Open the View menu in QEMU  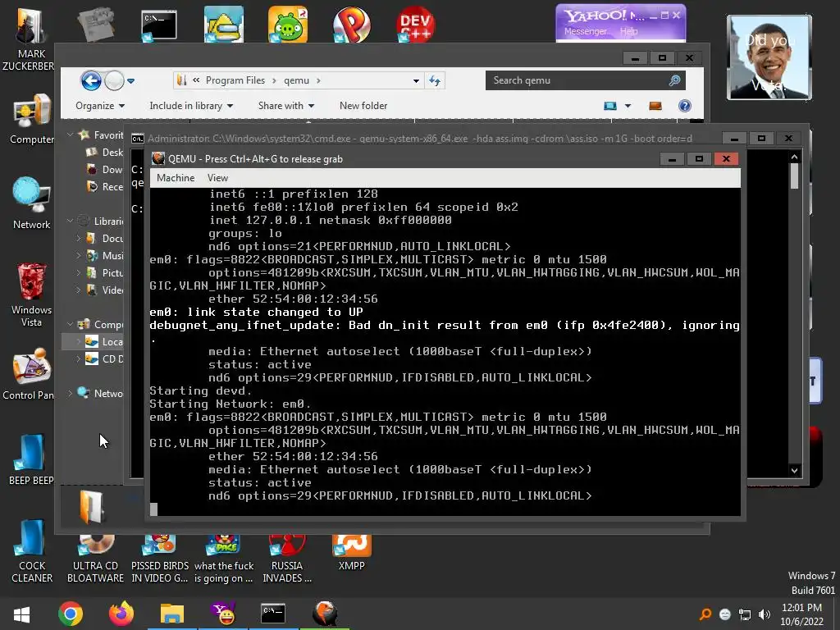pyautogui.click(x=217, y=178)
